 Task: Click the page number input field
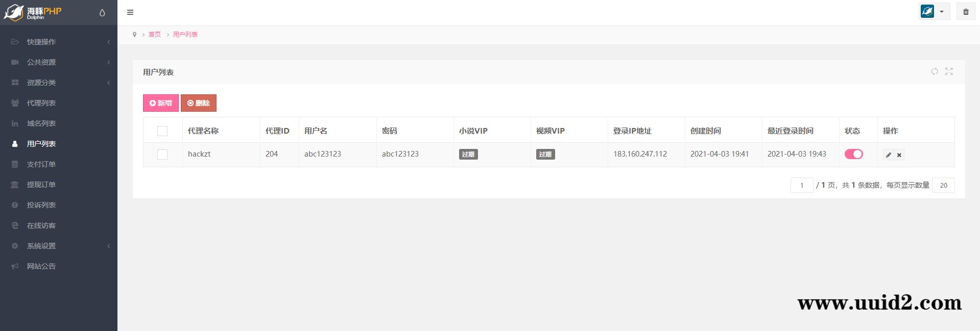[802, 185]
